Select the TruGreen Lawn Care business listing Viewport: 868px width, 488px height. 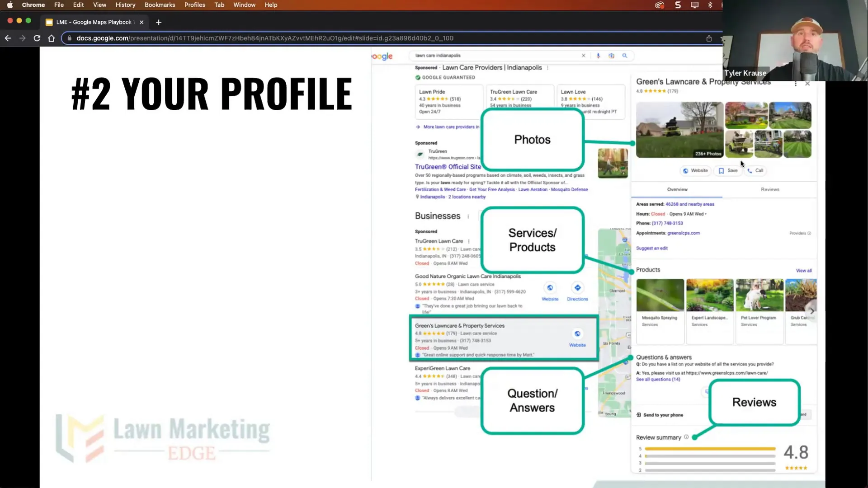click(439, 241)
